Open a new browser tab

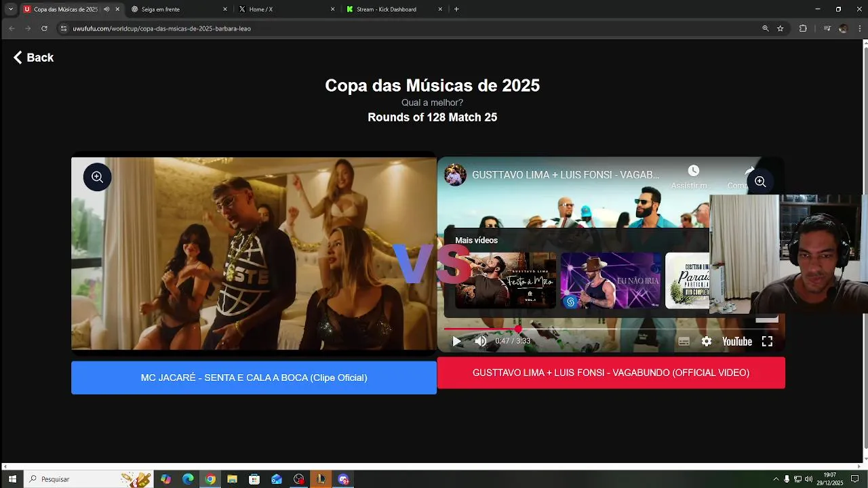[x=456, y=9]
